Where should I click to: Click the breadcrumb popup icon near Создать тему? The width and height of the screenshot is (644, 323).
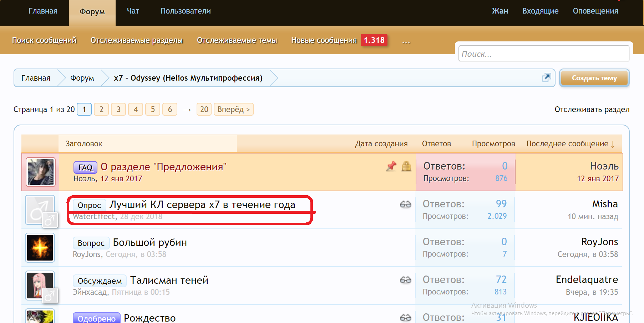click(546, 77)
